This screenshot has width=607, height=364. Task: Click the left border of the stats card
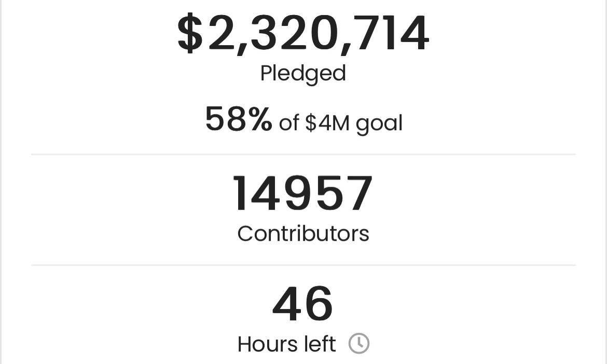point(1,181)
